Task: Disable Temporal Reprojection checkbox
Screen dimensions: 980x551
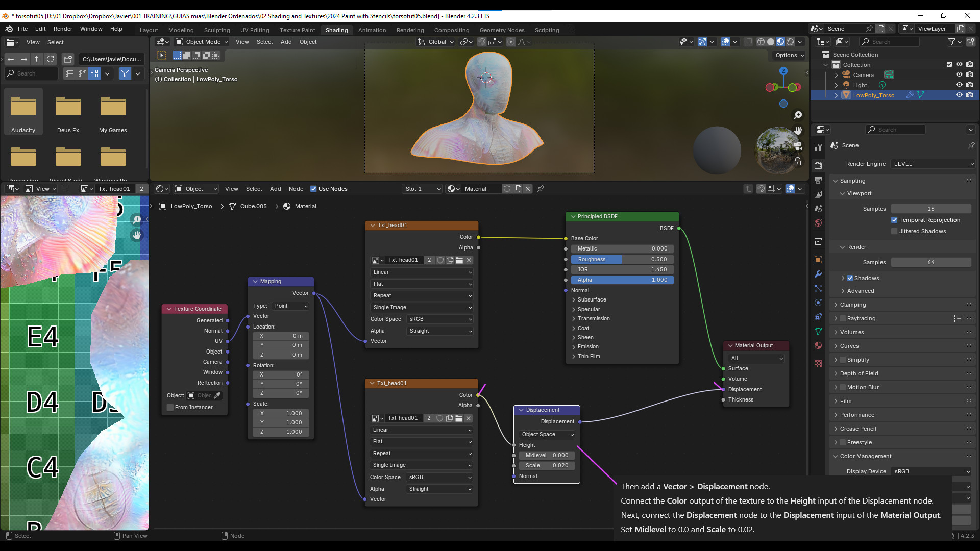Action: click(x=894, y=220)
